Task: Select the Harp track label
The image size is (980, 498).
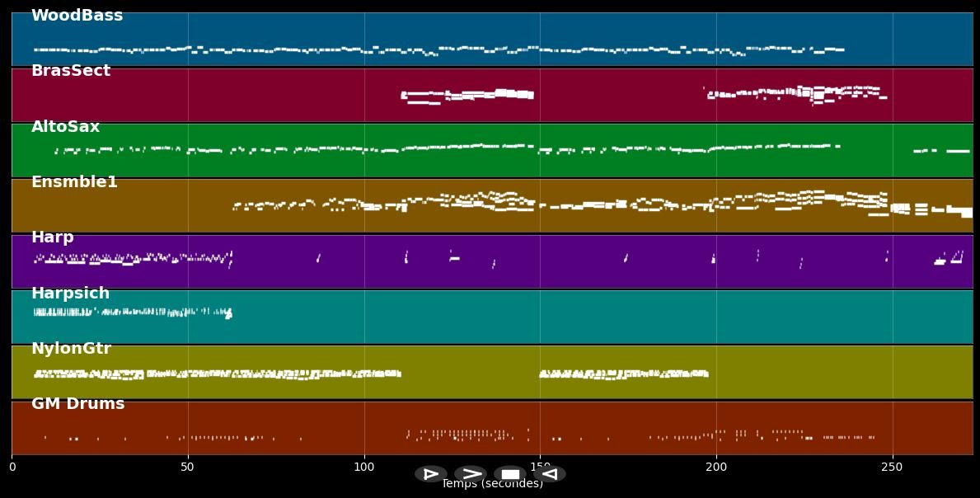Action: coord(52,237)
